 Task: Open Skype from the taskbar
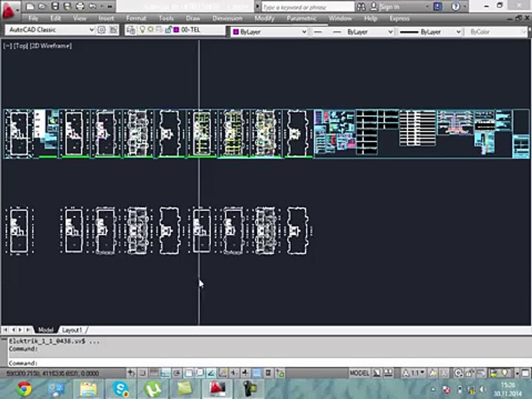(120, 389)
